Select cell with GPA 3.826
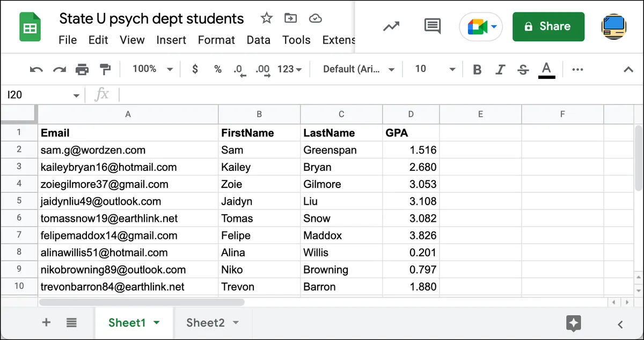This screenshot has height=340, width=644. pyautogui.click(x=411, y=235)
